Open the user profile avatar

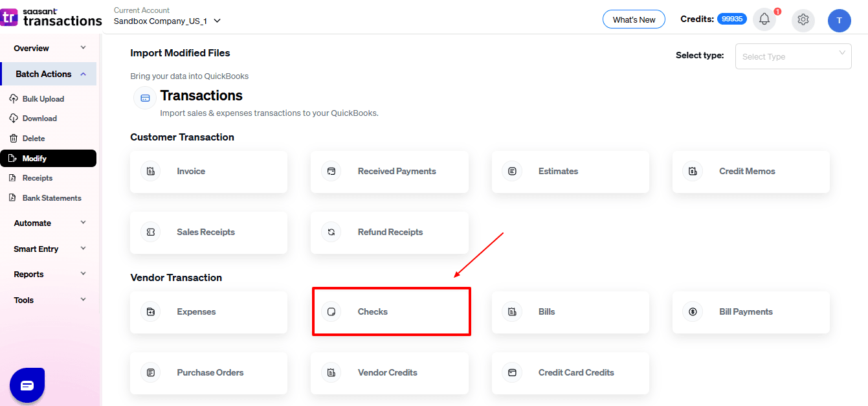[839, 20]
